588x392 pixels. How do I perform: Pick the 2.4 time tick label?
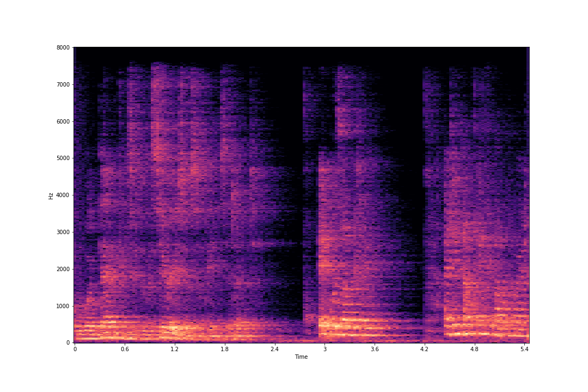pyautogui.click(x=274, y=350)
